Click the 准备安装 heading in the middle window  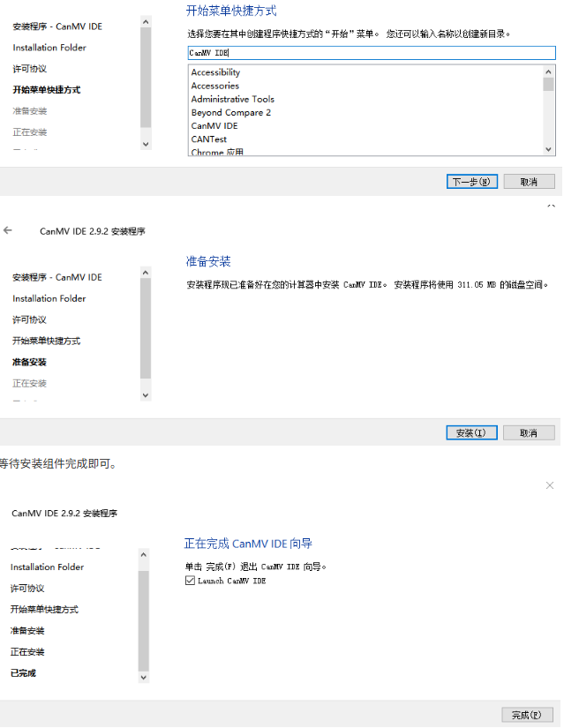click(208, 261)
